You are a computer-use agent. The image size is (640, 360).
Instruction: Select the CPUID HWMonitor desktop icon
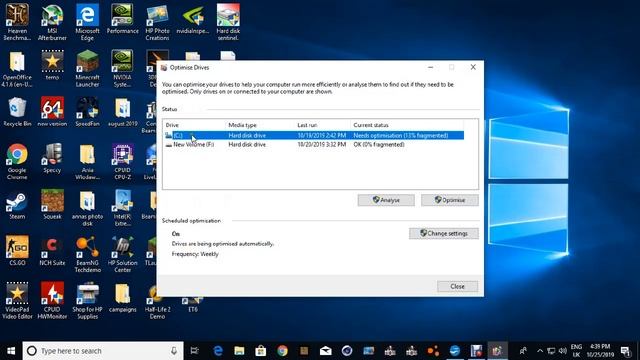tap(52, 301)
